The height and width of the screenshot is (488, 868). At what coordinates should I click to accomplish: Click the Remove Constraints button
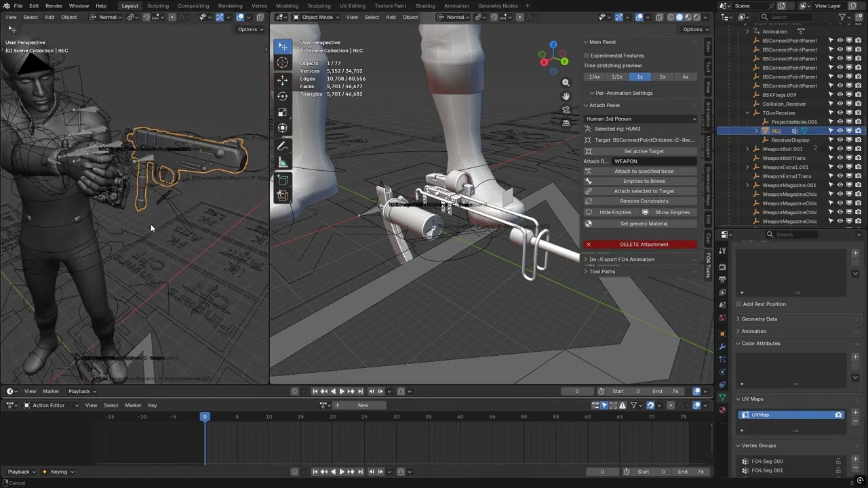(641, 201)
